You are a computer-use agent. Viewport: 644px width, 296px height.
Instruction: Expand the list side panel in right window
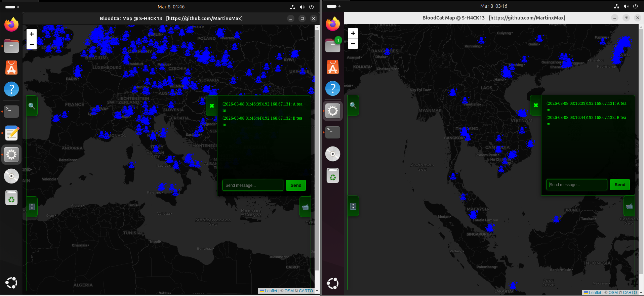[x=353, y=206]
